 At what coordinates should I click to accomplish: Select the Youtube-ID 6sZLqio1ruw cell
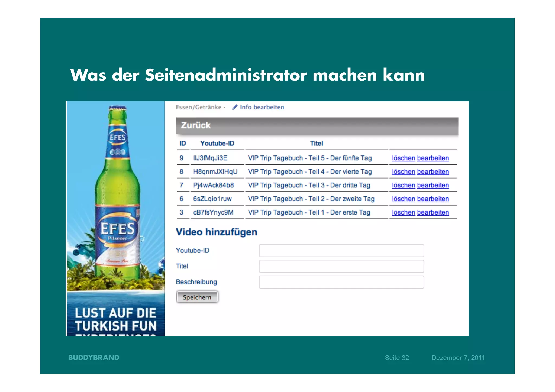click(x=212, y=199)
